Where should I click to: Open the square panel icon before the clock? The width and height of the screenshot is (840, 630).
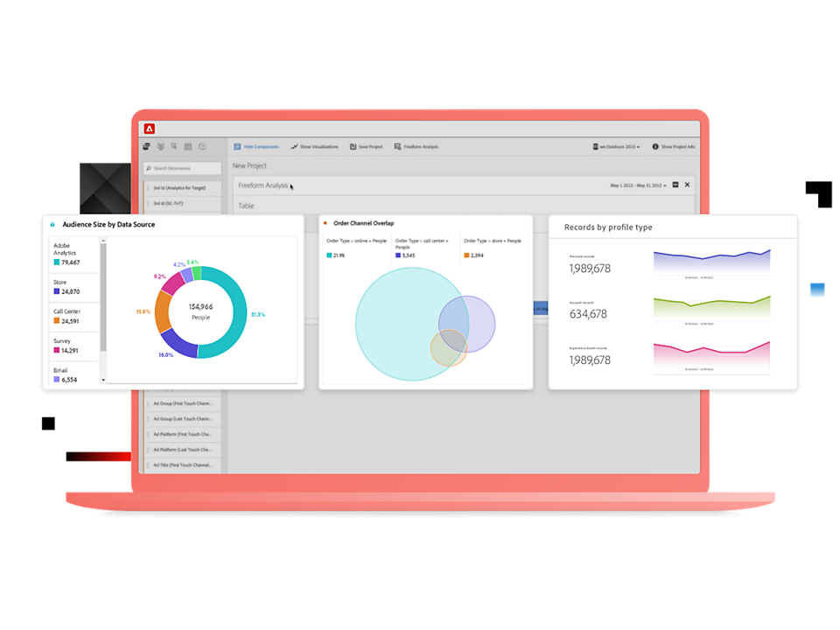188,146
